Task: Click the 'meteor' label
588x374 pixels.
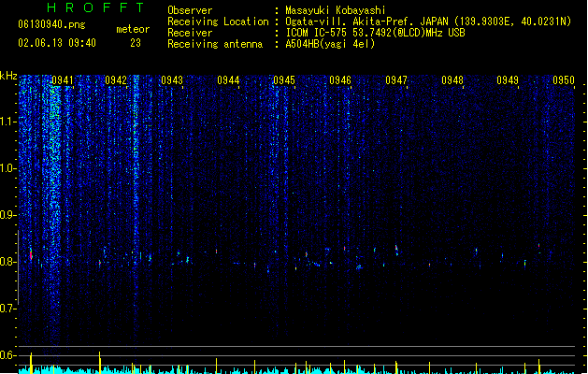Action: pos(133,29)
